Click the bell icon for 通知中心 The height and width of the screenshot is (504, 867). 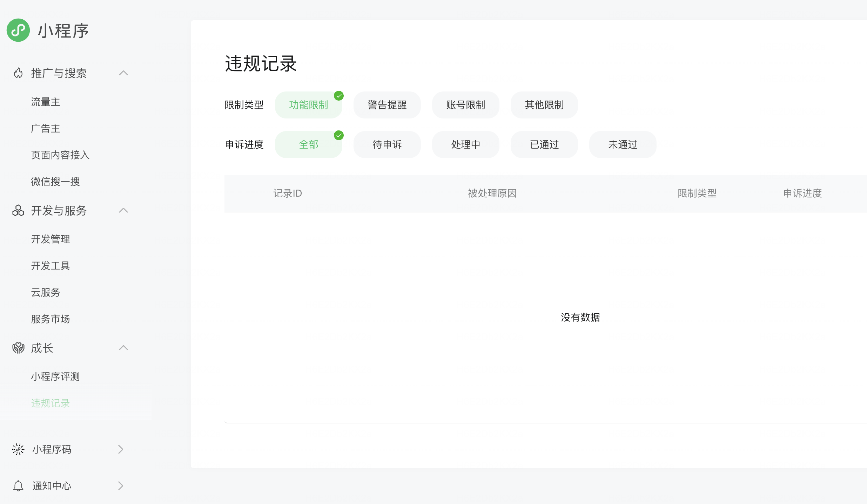18,486
